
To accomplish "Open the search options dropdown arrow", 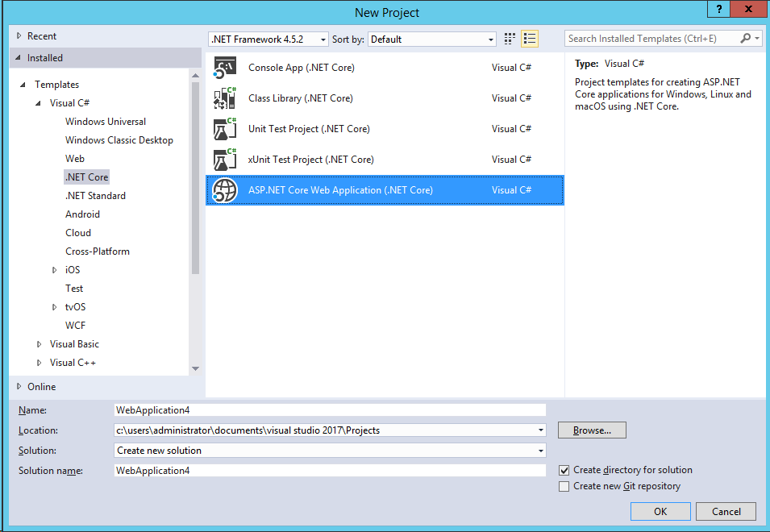I will [x=757, y=38].
